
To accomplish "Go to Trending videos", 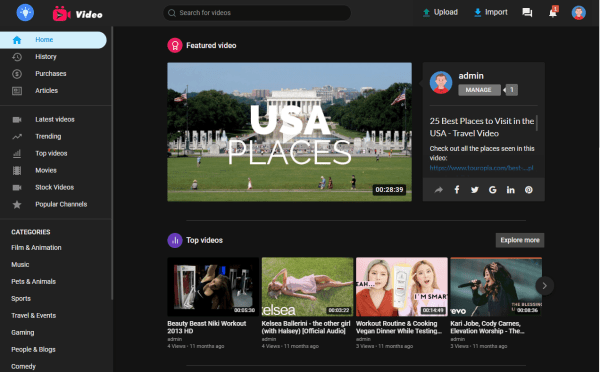I will click(48, 136).
